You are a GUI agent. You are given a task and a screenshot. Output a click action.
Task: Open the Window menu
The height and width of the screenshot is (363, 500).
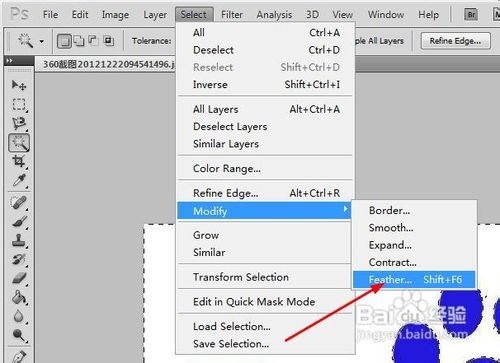(x=386, y=15)
